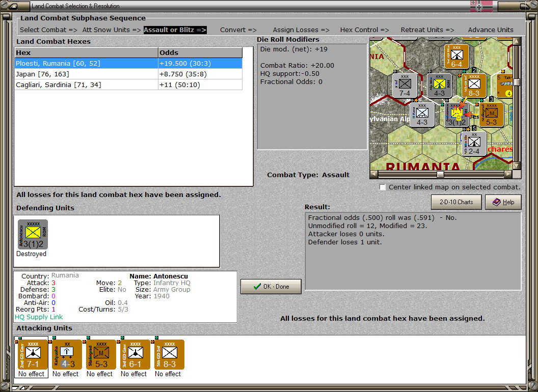Click the map horizontal scrollbar thumb

[440, 174]
